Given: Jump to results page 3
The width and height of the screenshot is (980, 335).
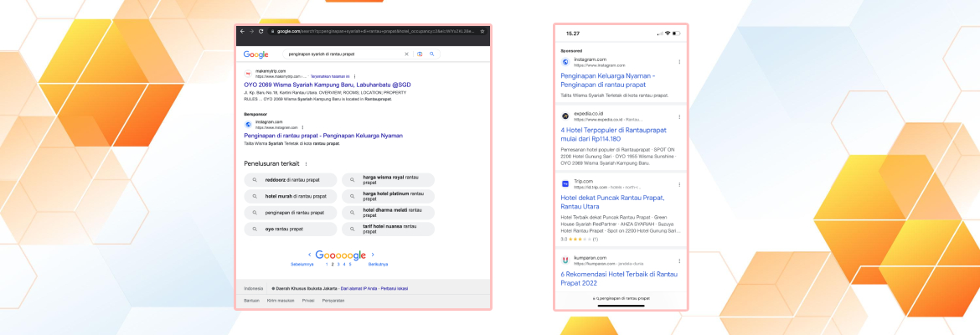Looking at the screenshot, I should coord(338,265).
